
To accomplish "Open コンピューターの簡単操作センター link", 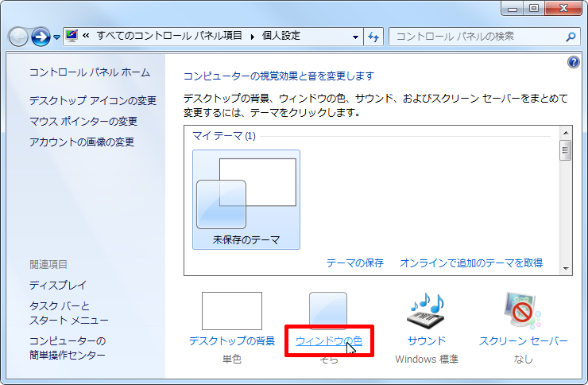I will [x=68, y=348].
